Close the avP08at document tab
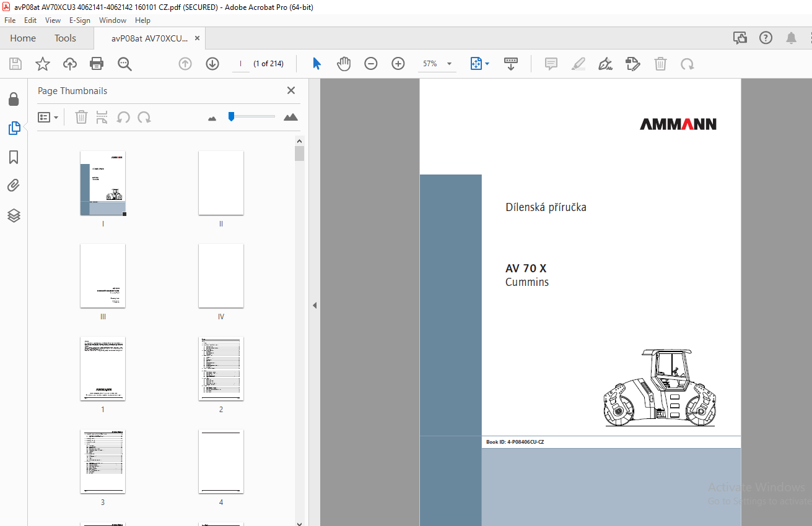 [197, 38]
